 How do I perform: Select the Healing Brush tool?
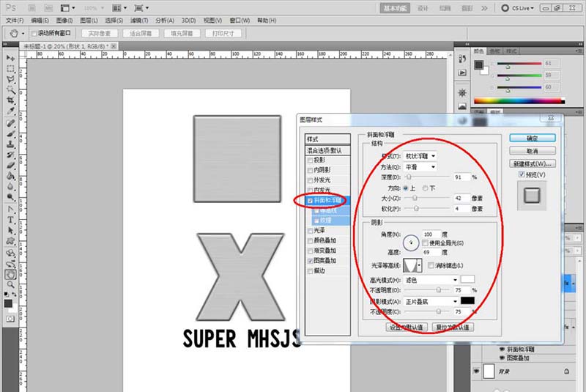point(10,123)
